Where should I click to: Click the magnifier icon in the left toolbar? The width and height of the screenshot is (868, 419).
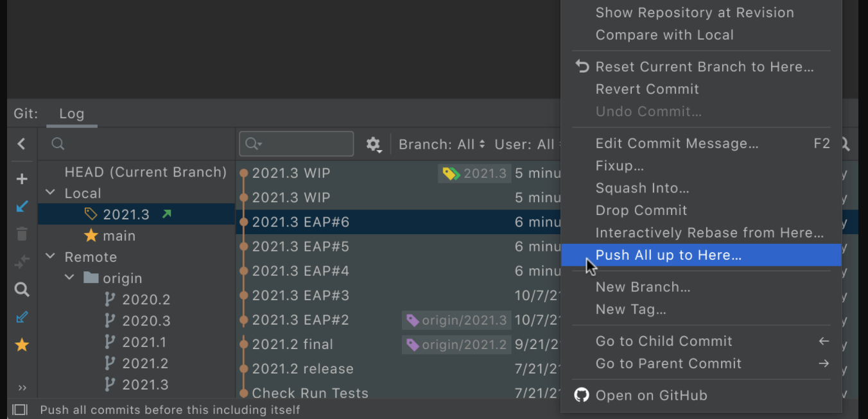[x=22, y=290]
